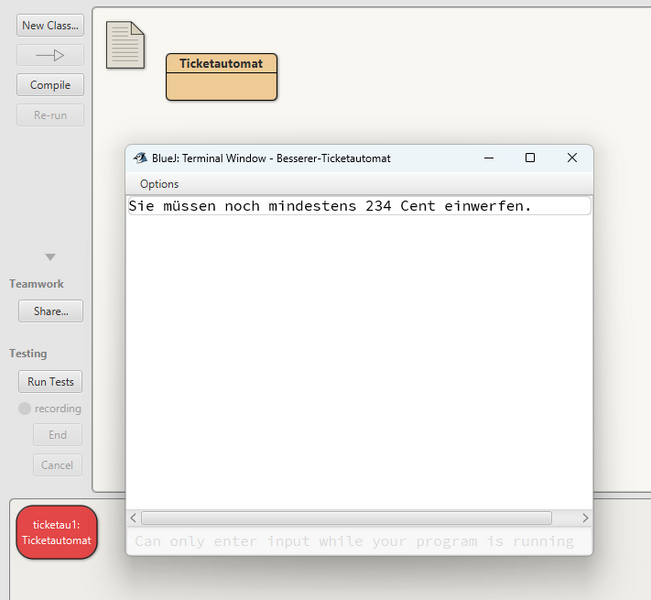
Task: Open the Share teamwork button
Action: 50,311
